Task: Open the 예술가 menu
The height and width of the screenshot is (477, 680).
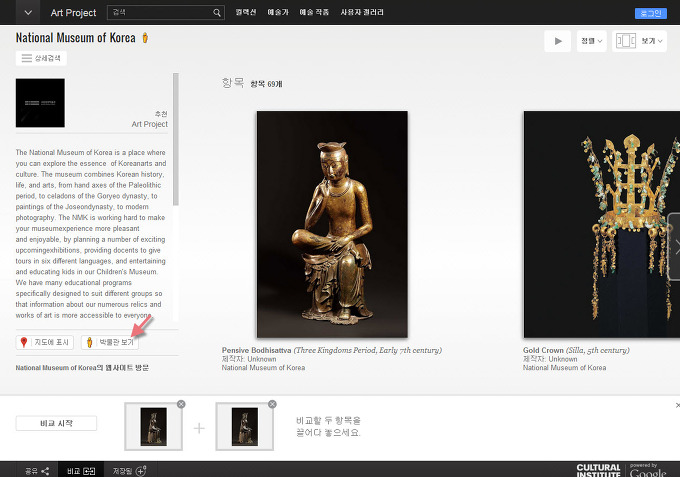Action: click(x=278, y=13)
